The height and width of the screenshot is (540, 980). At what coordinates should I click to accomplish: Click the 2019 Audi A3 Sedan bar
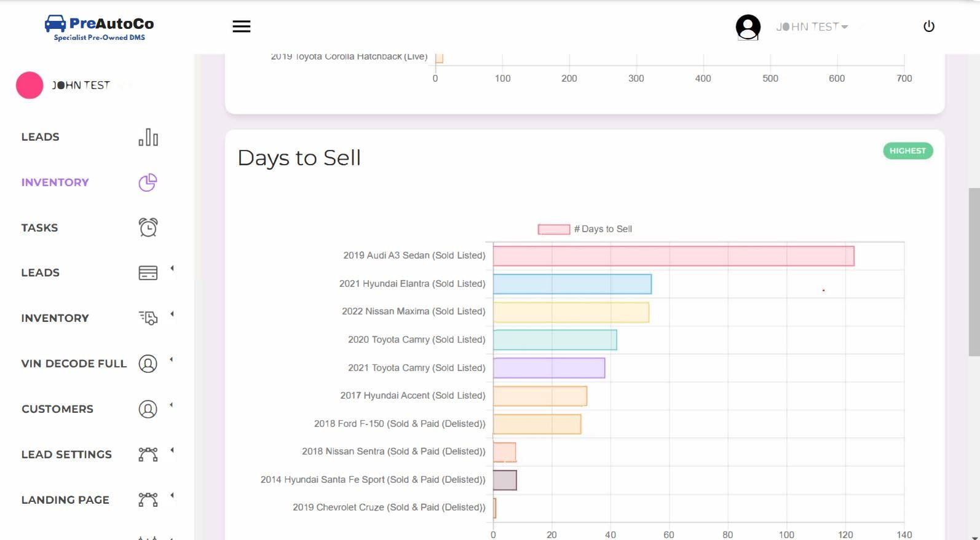(673, 256)
